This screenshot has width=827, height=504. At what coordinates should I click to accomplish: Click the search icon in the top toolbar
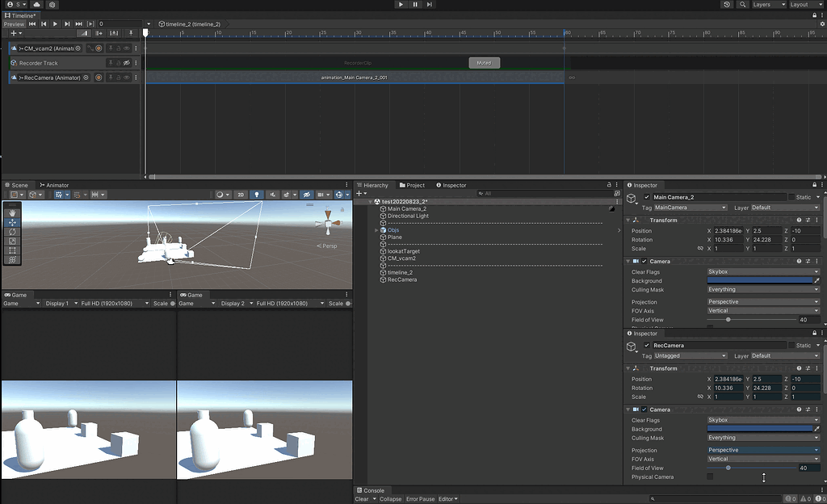742,4
